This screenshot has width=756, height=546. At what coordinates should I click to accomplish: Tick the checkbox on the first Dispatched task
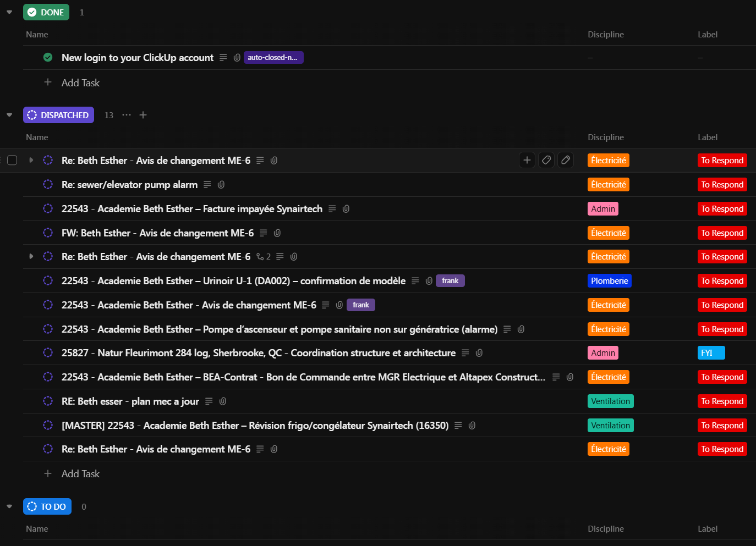(x=12, y=160)
